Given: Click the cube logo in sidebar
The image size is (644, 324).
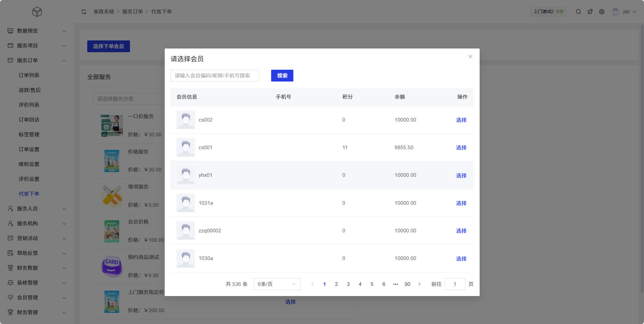Looking at the screenshot, I should click(37, 12).
